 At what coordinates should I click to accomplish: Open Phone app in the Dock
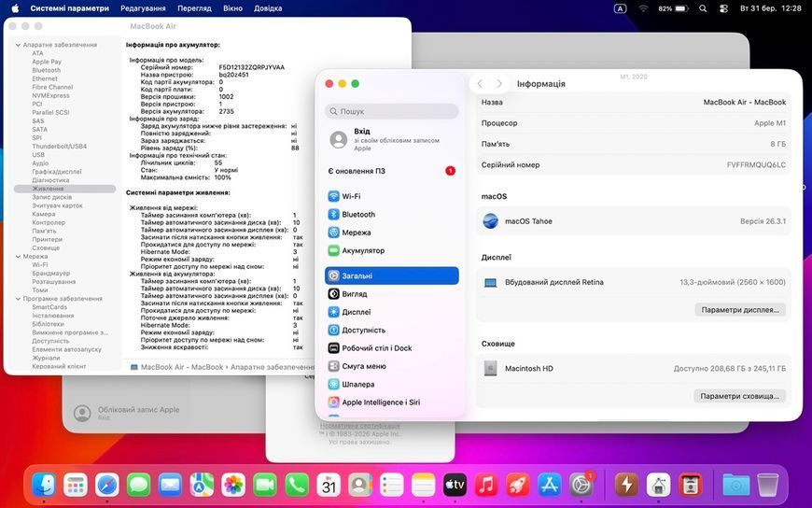[297, 486]
